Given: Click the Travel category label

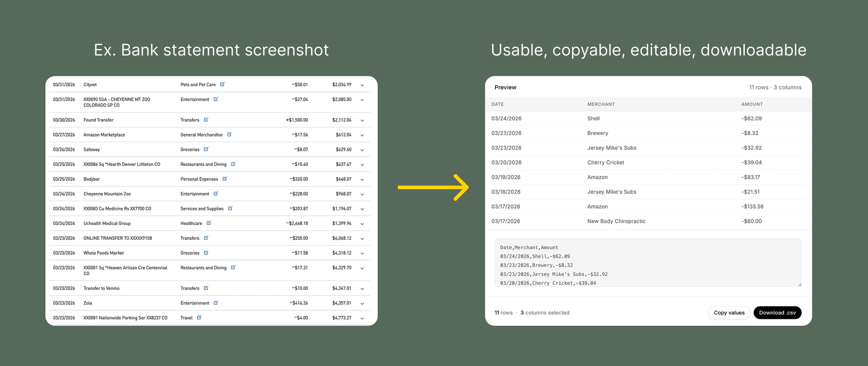Looking at the screenshot, I should point(186,318).
